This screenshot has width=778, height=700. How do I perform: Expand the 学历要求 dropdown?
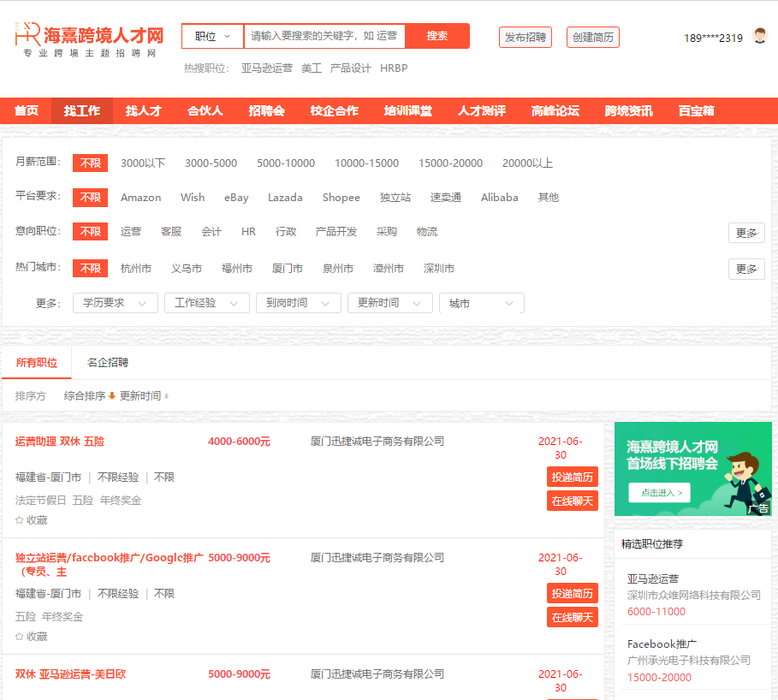point(115,303)
